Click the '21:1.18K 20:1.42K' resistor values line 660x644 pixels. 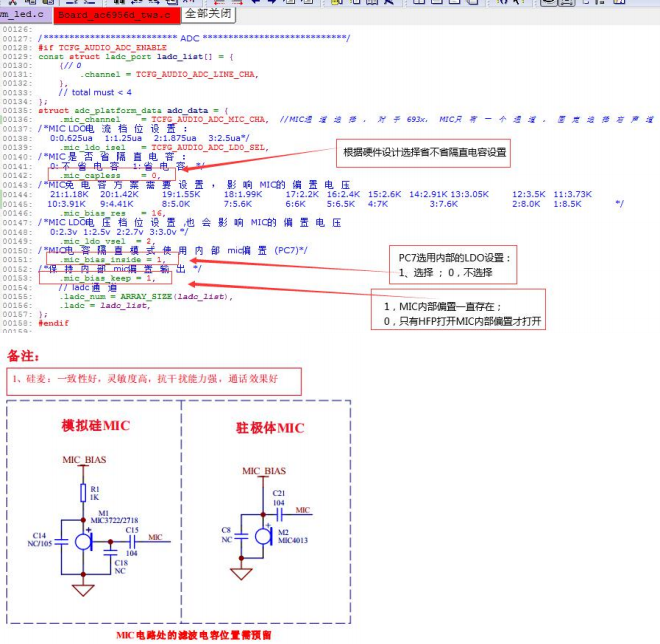point(321,194)
